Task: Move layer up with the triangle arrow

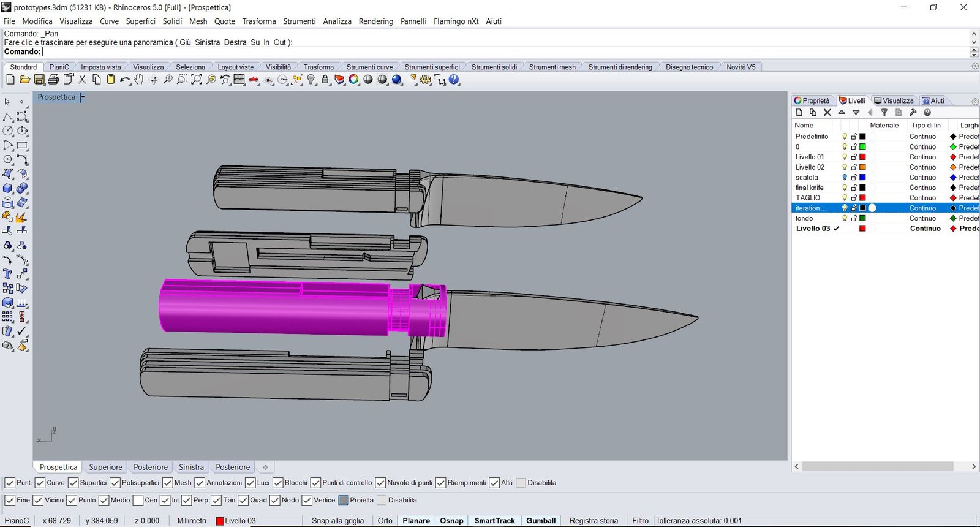Action: point(842,113)
